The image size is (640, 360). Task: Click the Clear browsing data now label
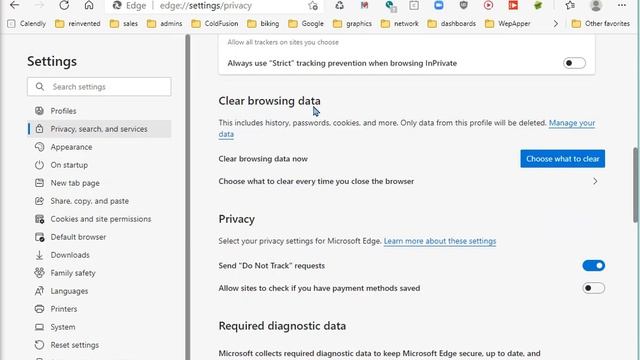coord(263,159)
